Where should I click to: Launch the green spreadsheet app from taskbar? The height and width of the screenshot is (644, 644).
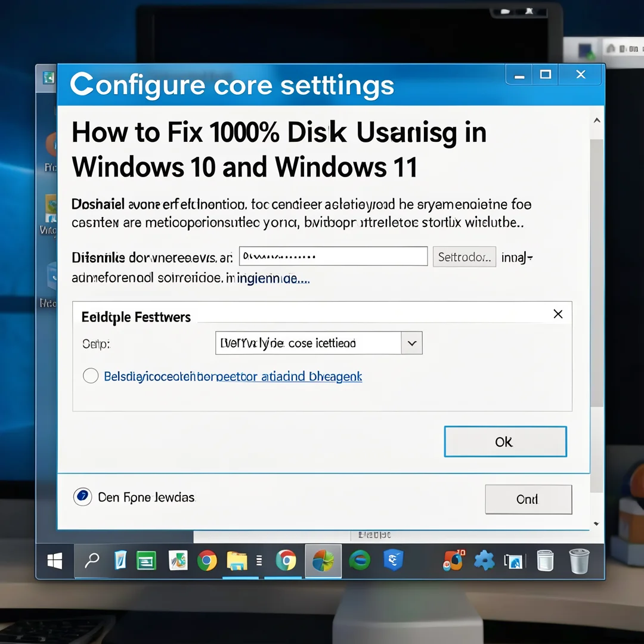click(x=146, y=561)
